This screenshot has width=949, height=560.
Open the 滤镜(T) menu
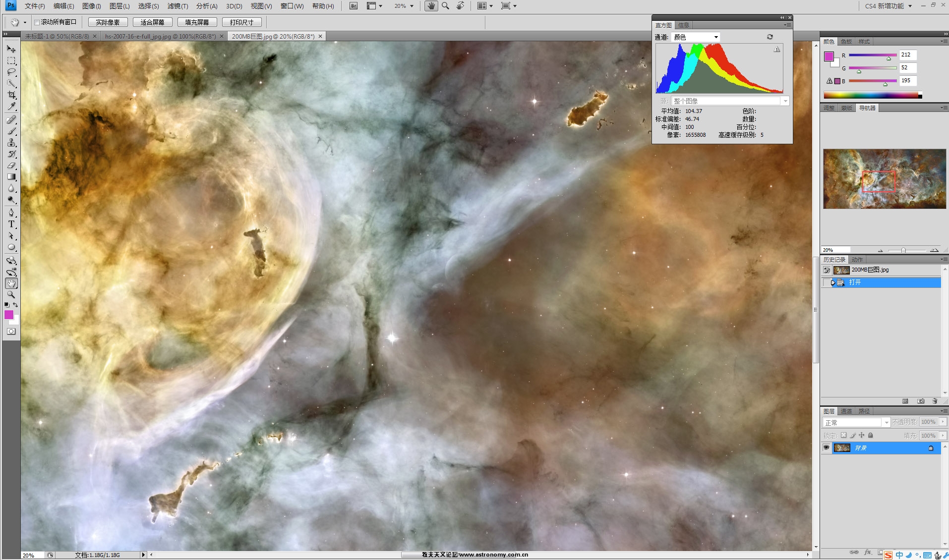pos(178,6)
